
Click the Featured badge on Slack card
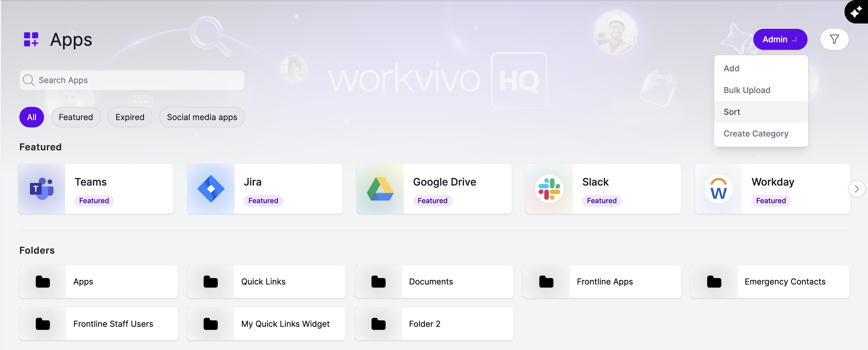click(602, 201)
